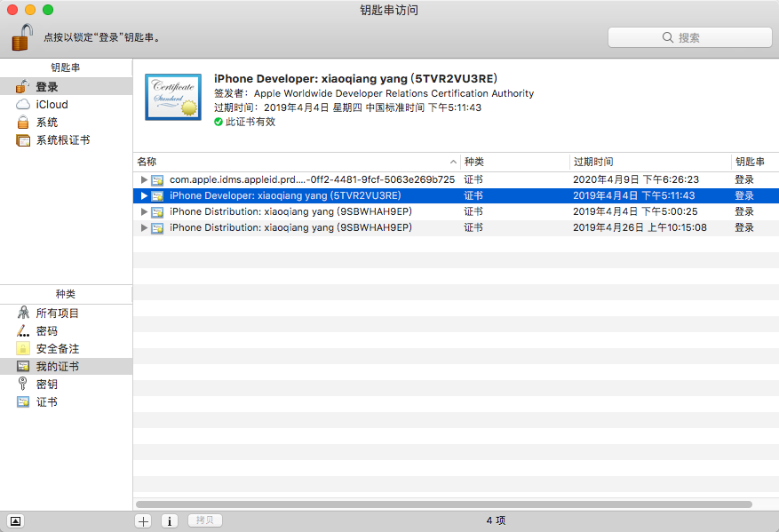This screenshot has width=779, height=532.
Task: Select iPhone Distribution name expiring 2019年4月26日
Action: click(290, 227)
